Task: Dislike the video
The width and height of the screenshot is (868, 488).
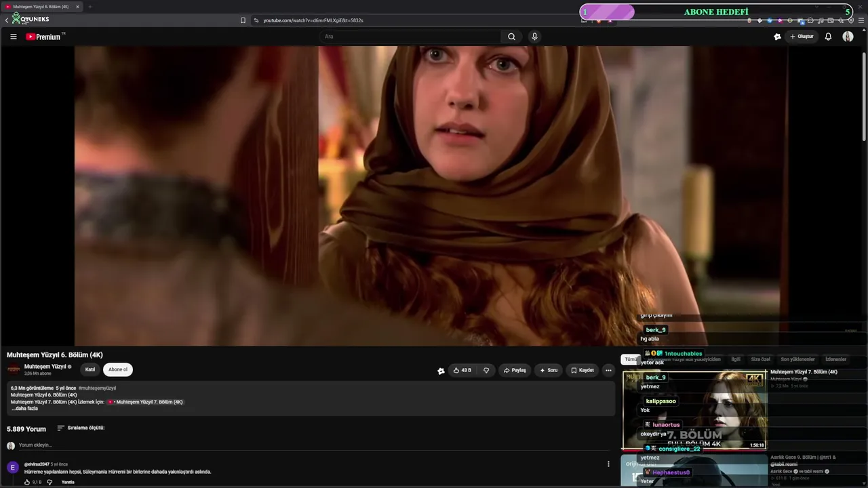Action: point(486,370)
